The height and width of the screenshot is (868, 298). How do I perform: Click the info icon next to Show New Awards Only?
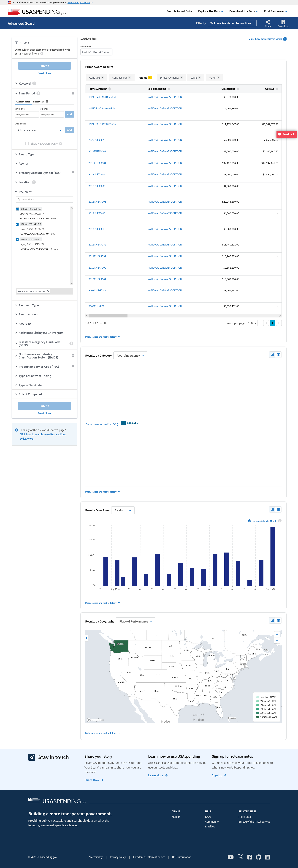61,143
